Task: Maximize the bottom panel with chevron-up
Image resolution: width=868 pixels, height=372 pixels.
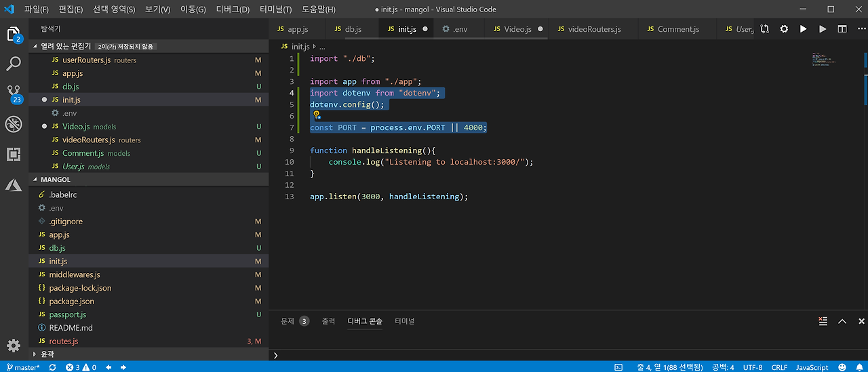Action: click(842, 321)
